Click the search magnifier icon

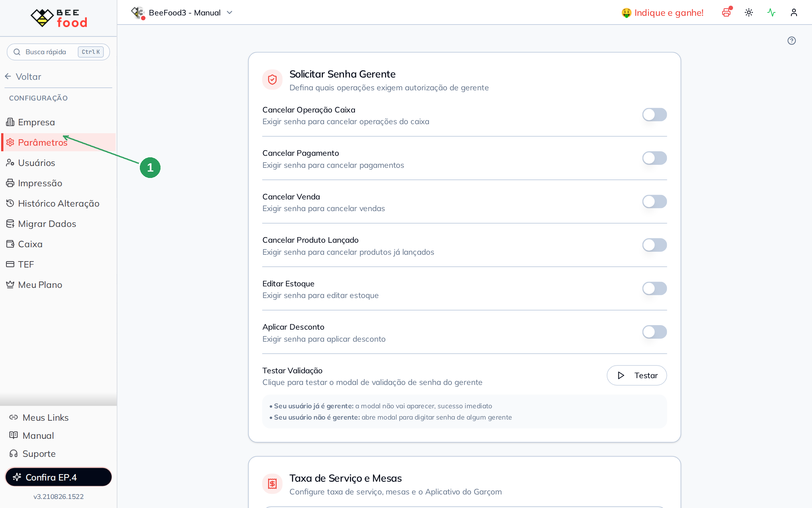pos(17,52)
